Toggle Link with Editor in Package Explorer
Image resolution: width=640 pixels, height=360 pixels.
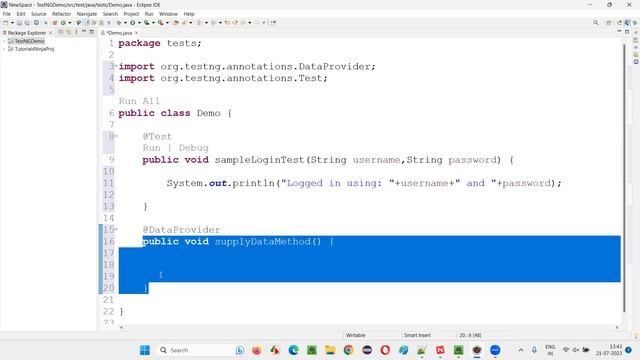[68, 32]
